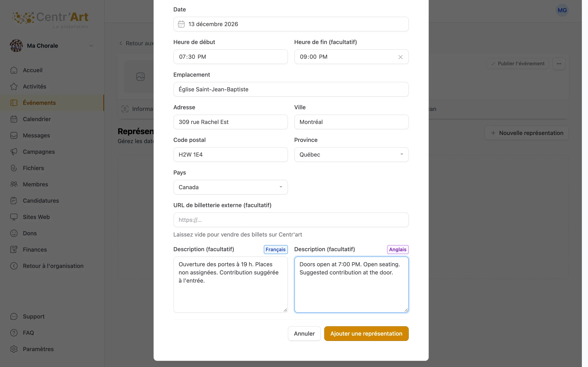
Task: Open Accueil from the sidebar home icon
Action: click(x=14, y=70)
